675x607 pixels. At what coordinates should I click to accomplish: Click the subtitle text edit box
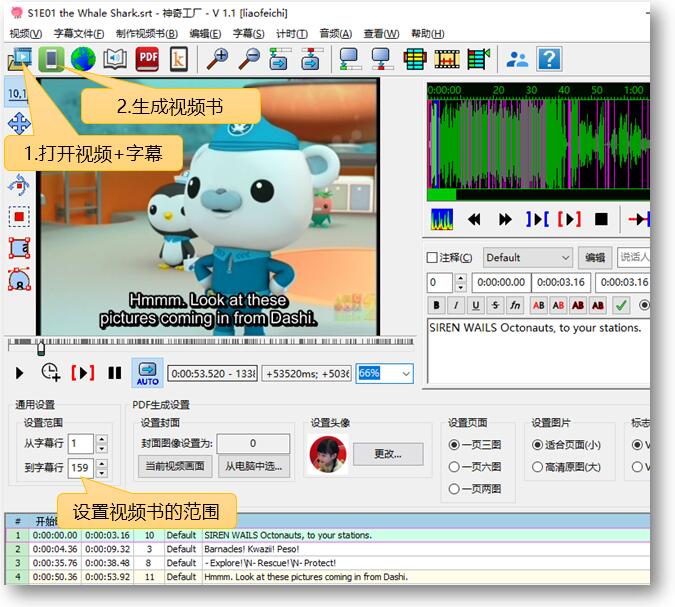coord(539,351)
